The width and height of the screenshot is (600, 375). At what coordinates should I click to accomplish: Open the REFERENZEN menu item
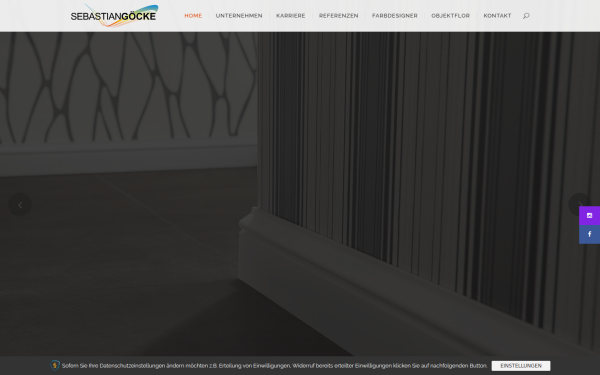point(339,16)
